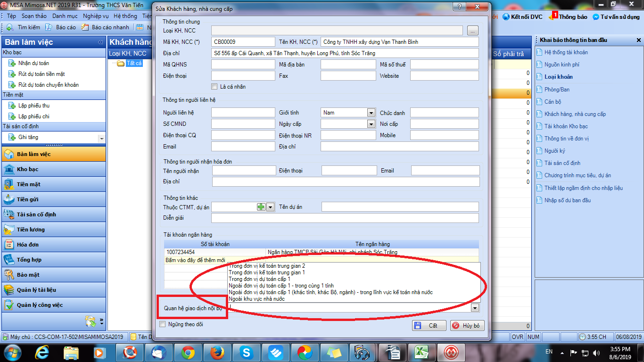Viewport: 644px width, 362px height.
Task: Click Lập phiếu thu shortcut
Action: [x=33, y=106]
